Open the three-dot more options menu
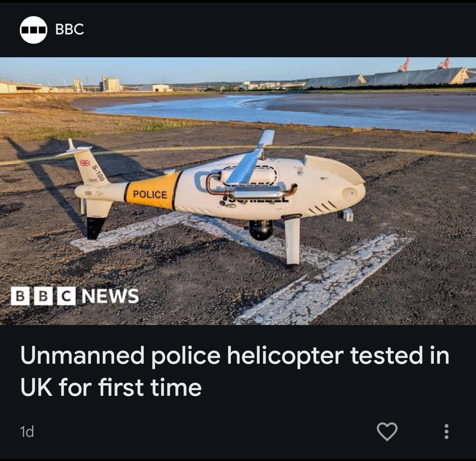Screen dimensions: 476x461 pos(446,432)
